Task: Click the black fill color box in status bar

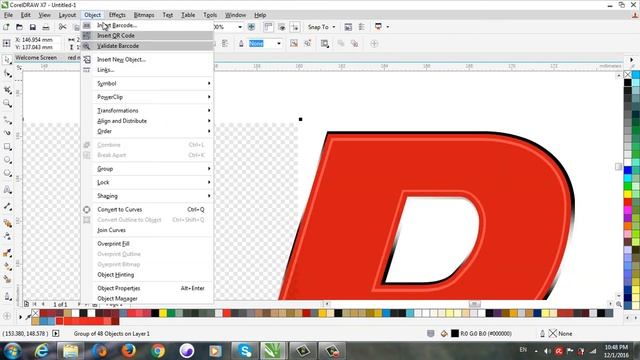Action: tap(455, 333)
